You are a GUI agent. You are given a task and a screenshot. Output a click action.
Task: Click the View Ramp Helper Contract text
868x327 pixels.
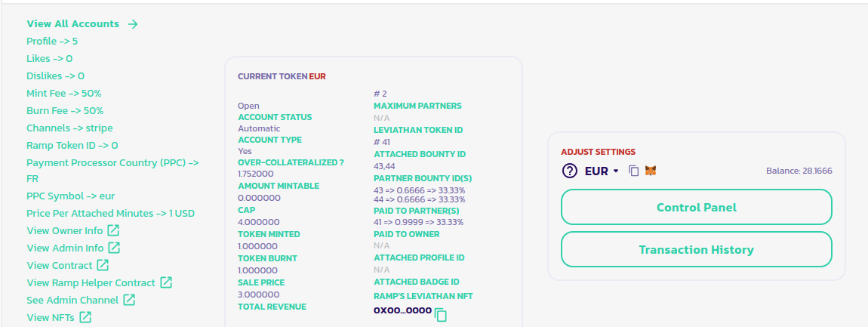pyautogui.click(x=91, y=282)
